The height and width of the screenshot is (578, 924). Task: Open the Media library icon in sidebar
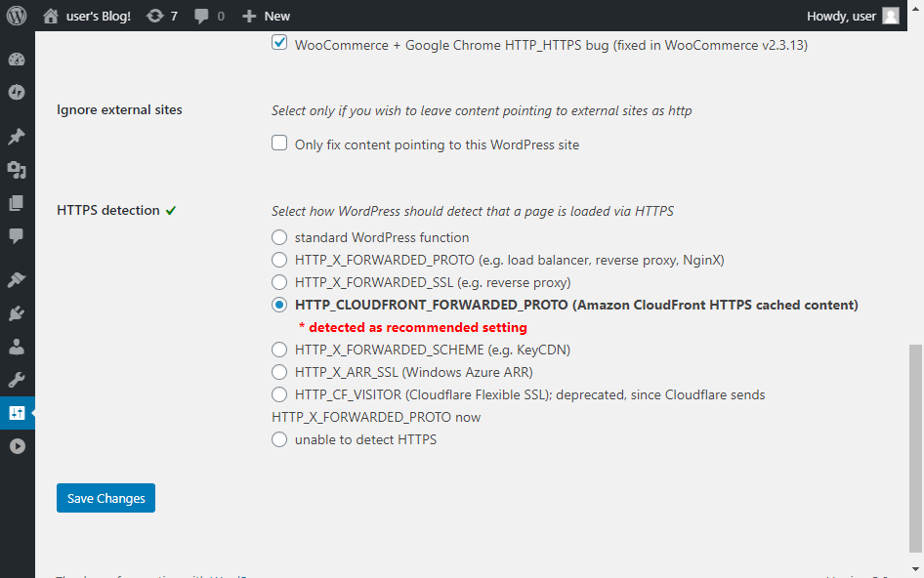pyautogui.click(x=17, y=170)
